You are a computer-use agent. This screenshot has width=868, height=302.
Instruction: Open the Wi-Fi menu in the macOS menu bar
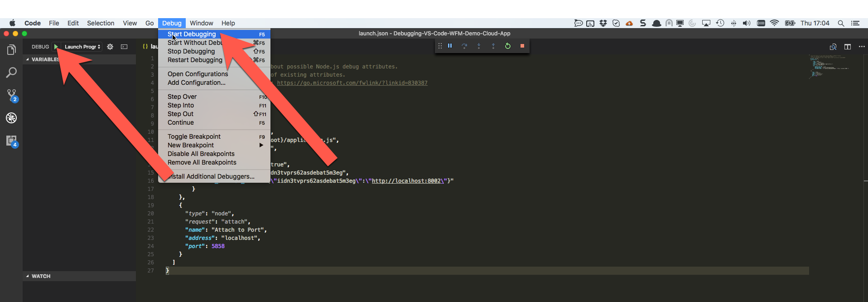[774, 23]
